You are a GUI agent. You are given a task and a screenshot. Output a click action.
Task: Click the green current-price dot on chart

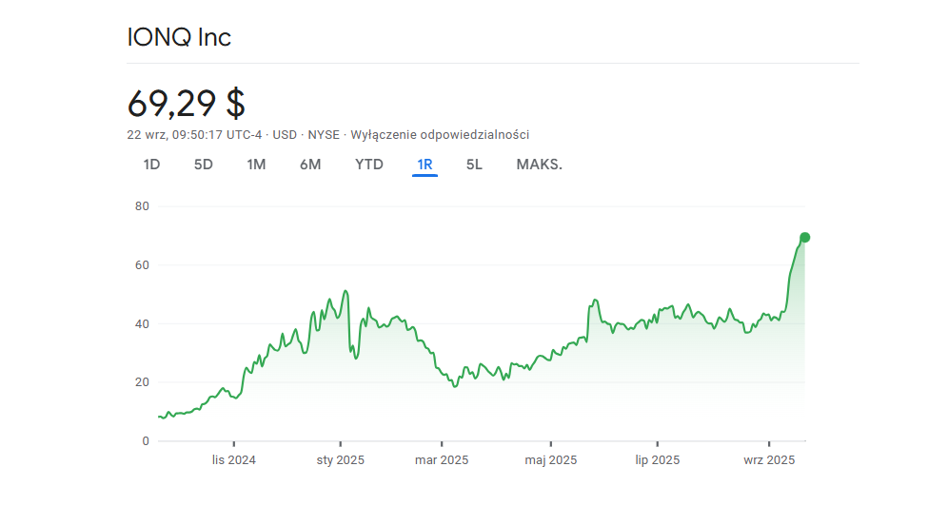click(x=805, y=238)
